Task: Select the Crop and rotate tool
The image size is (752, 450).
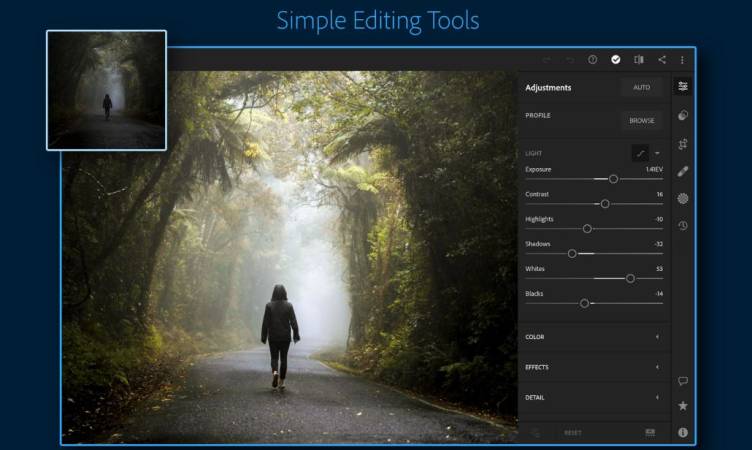Action: 683,144
